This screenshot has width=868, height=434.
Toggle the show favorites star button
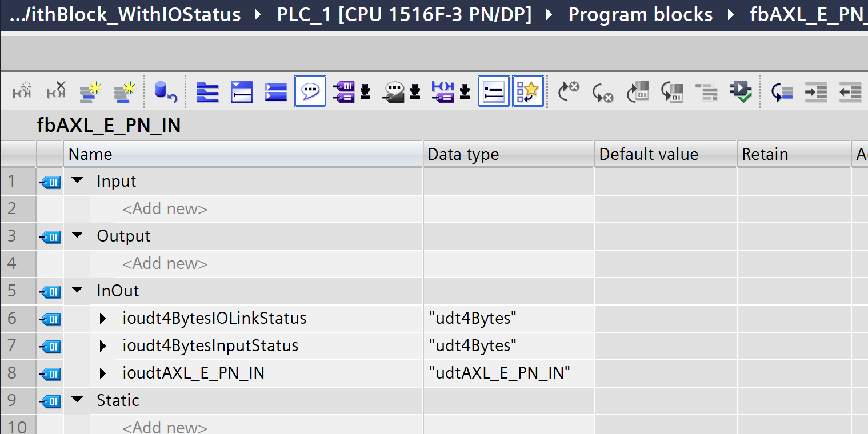coord(527,91)
